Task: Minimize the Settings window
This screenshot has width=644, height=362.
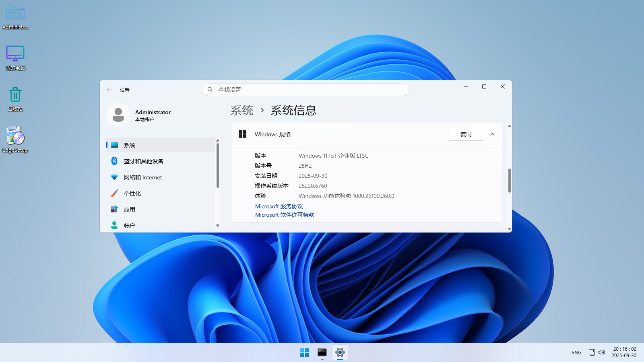Action: pyautogui.click(x=466, y=86)
